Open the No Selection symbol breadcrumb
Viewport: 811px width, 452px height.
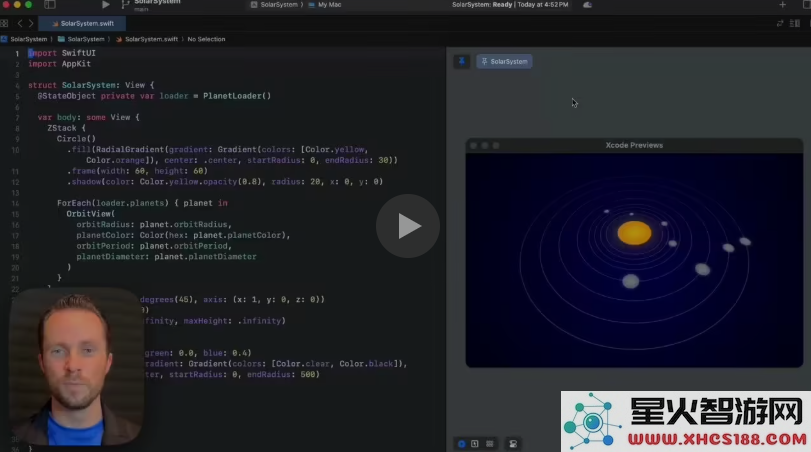coord(206,39)
